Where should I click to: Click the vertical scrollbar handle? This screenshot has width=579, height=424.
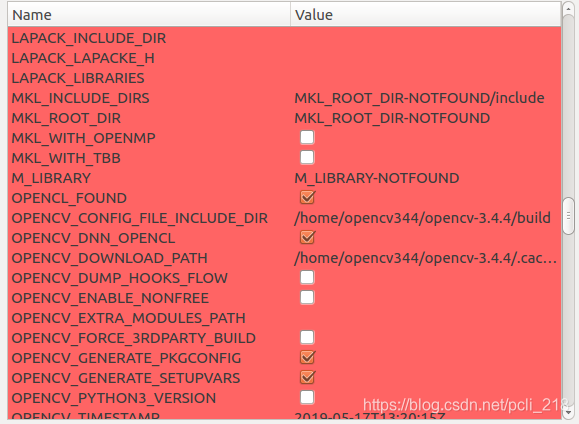[569, 216]
